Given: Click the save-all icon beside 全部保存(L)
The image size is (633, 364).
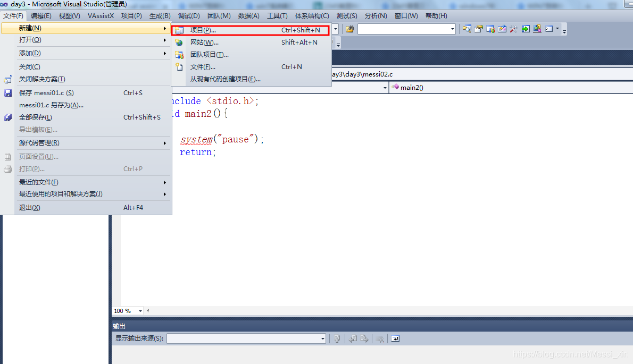Looking at the screenshot, I should click(x=7, y=117).
